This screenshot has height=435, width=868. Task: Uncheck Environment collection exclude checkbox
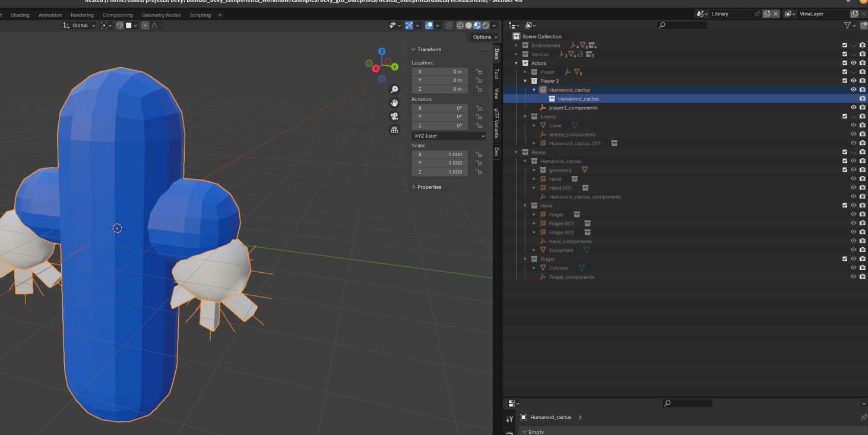(x=845, y=45)
